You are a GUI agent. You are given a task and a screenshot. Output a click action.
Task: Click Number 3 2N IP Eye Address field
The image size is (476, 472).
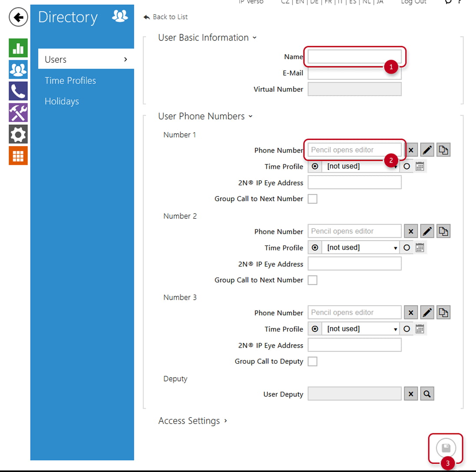pyautogui.click(x=355, y=345)
